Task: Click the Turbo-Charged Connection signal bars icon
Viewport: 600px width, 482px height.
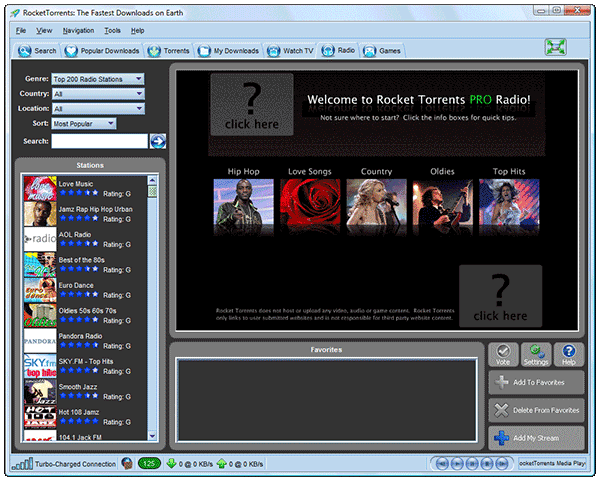Action: pyautogui.click(x=20, y=464)
